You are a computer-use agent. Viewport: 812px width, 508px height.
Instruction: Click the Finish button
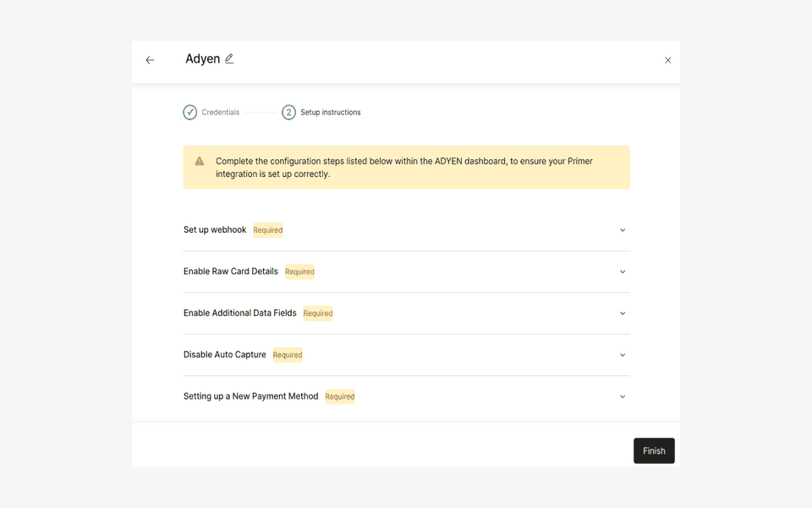[x=654, y=450]
